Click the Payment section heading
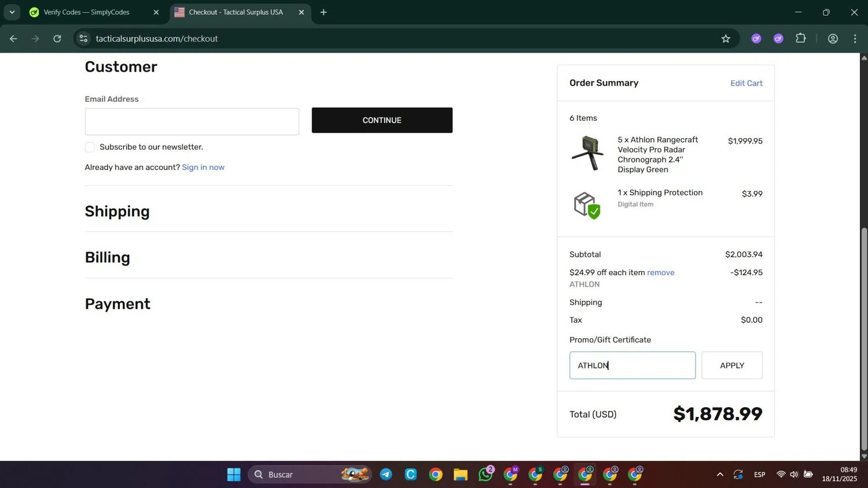 click(117, 304)
